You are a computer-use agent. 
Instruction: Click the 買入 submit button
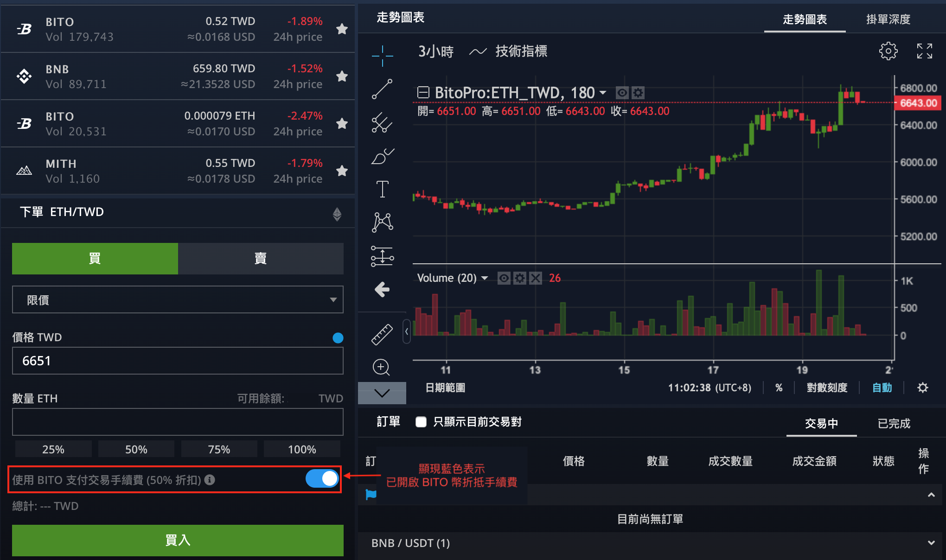tap(178, 540)
